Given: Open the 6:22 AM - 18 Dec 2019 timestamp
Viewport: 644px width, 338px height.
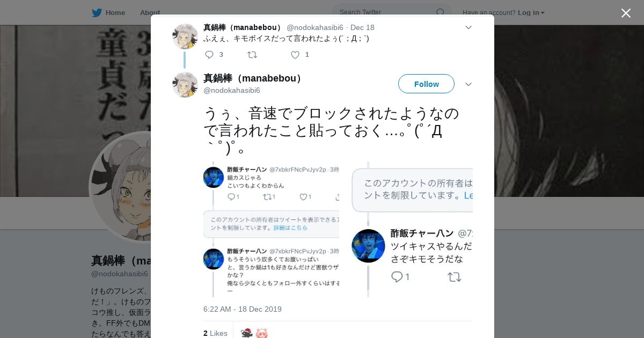Looking at the screenshot, I should [x=243, y=309].
